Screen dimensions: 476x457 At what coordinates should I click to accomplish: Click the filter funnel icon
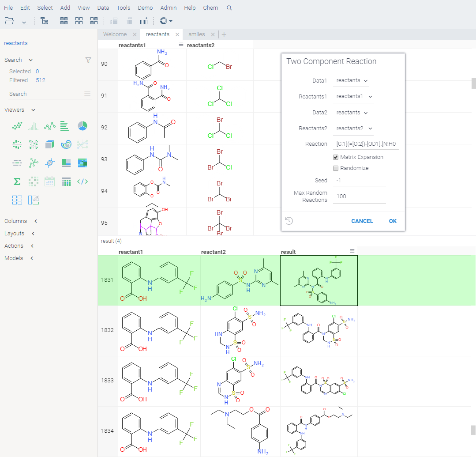coord(88,60)
